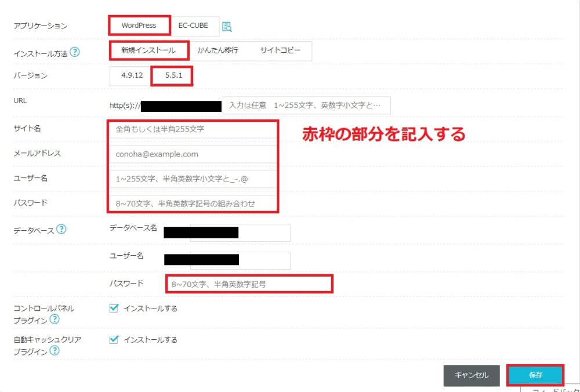580x392 pixels.
Task: Toggle コントロールパネルプラグイン install checkbox
Action: click(x=114, y=308)
